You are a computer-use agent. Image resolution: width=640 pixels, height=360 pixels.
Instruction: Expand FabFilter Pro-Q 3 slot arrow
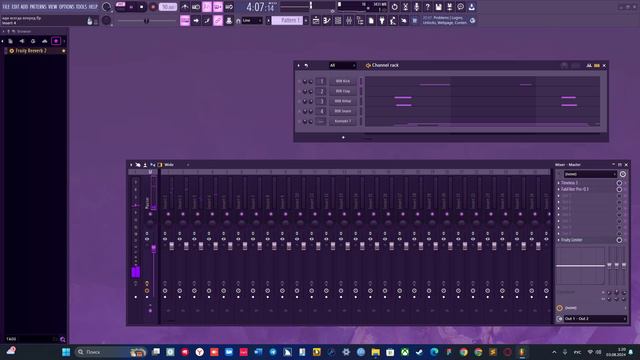pyautogui.click(x=559, y=189)
